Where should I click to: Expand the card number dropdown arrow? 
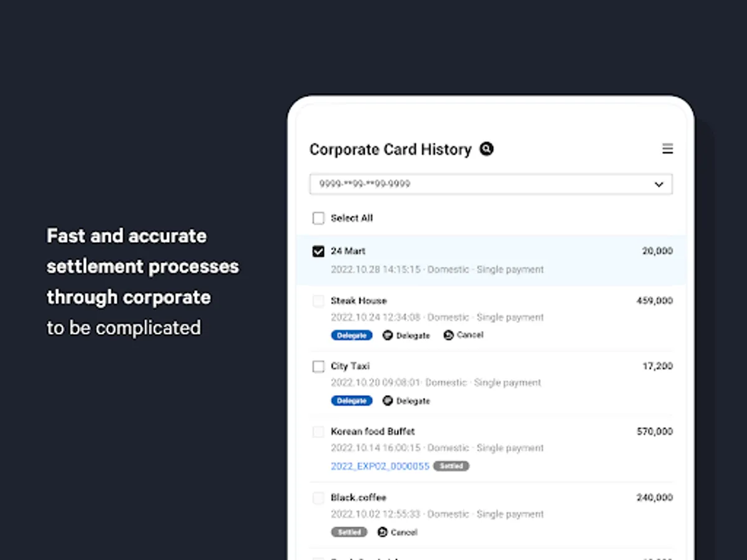[x=659, y=184]
